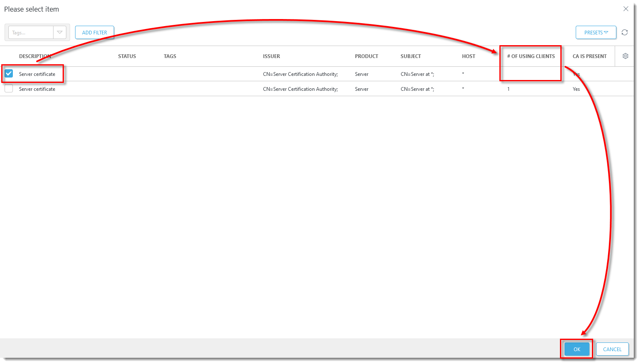Sort by # of Using Clients header

pos(531,56)
